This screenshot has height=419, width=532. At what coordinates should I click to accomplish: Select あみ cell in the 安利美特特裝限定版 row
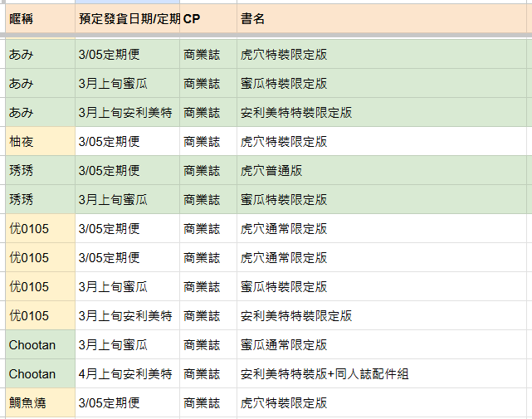coord(41,113)
